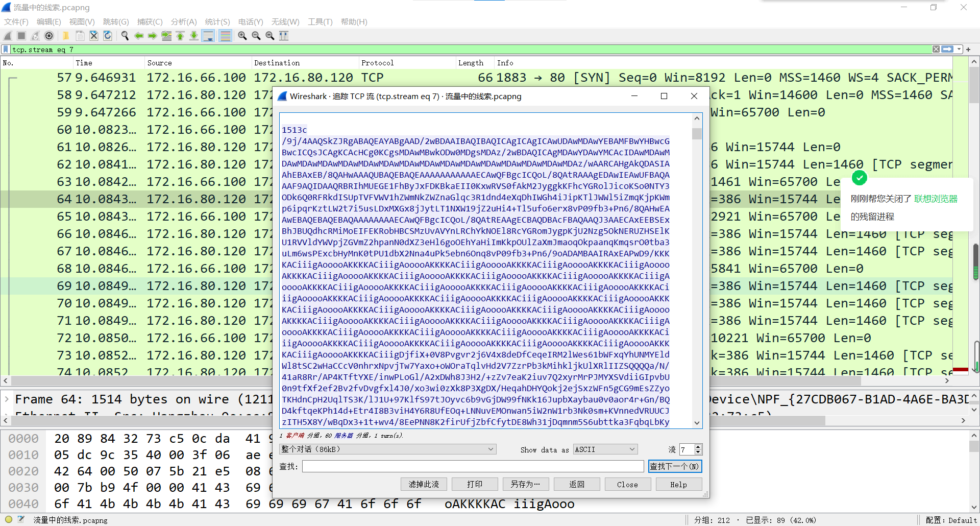980x526 pixels.
Task: Click the 查找 search text field
Action: pos(473,466)
